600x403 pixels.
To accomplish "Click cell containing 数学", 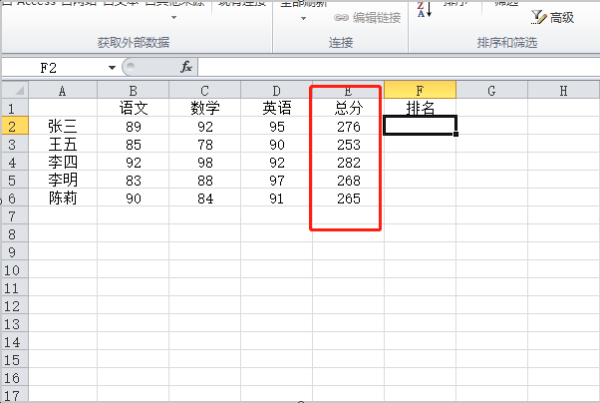I will [x=204, y=108].
